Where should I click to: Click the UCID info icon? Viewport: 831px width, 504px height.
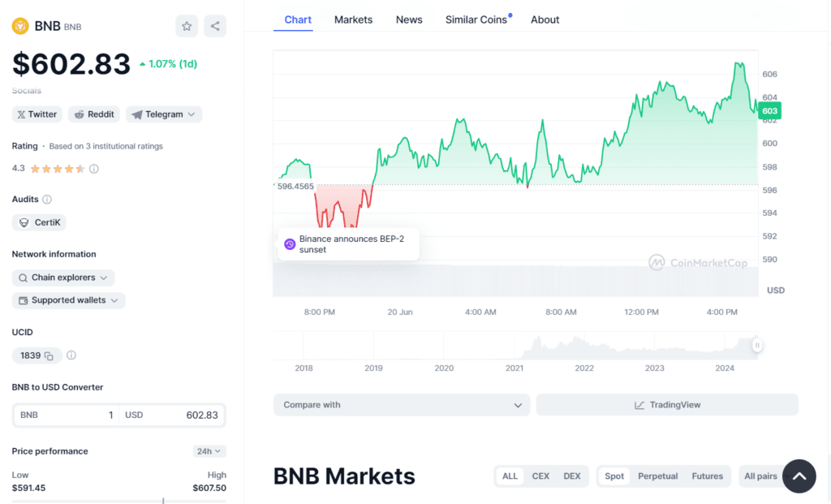[x=71, y=355]
